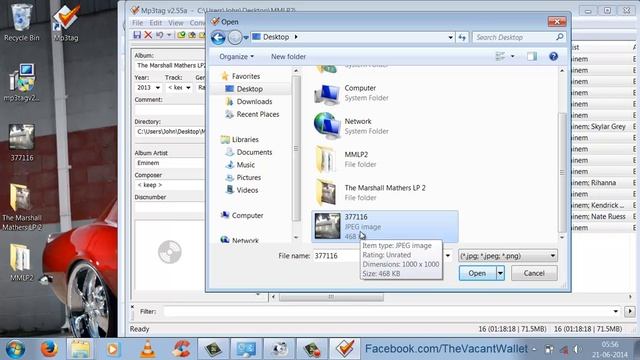
Task: Open Windows Media Player from the taskbar
Action: coord(113,349)
